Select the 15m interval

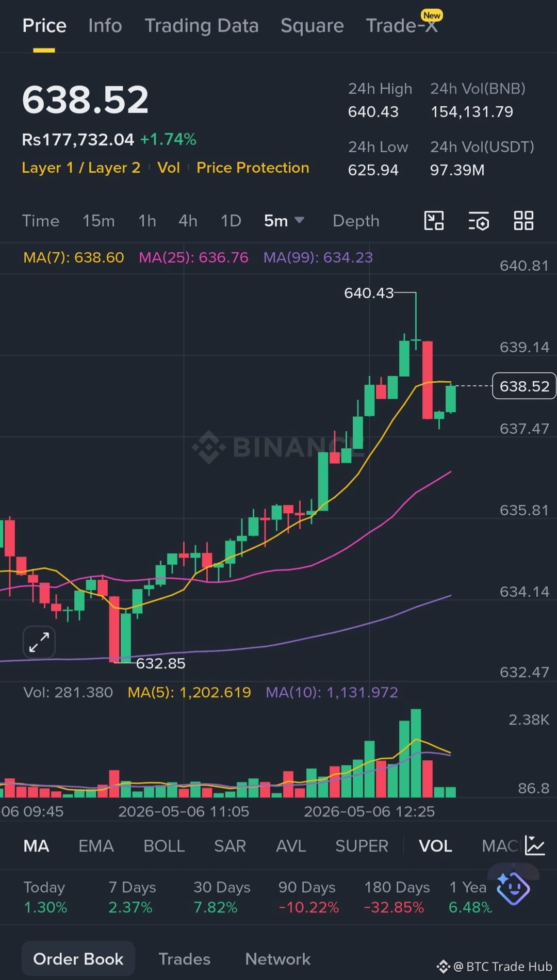(x=99, y=221)
